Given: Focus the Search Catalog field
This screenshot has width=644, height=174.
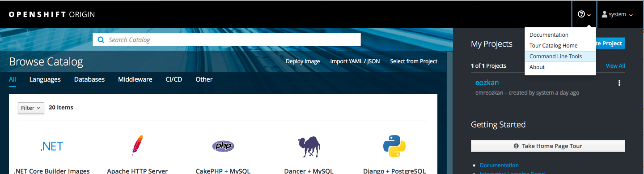Looking at the screenshot, I should (226, 39).
